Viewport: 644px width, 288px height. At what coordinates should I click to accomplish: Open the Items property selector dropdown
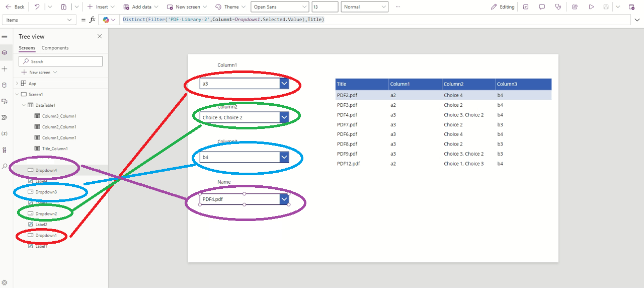(x=40, y=20)
